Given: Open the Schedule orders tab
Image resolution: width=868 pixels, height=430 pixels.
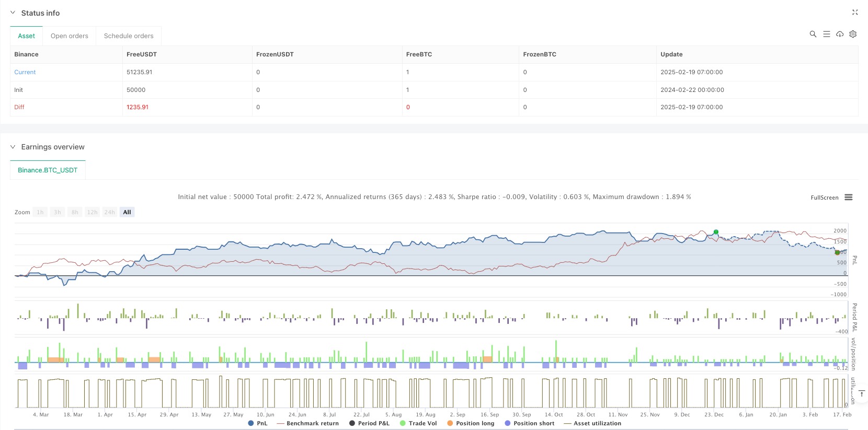Looking at the screenshot, I should (x=129, y=36).
